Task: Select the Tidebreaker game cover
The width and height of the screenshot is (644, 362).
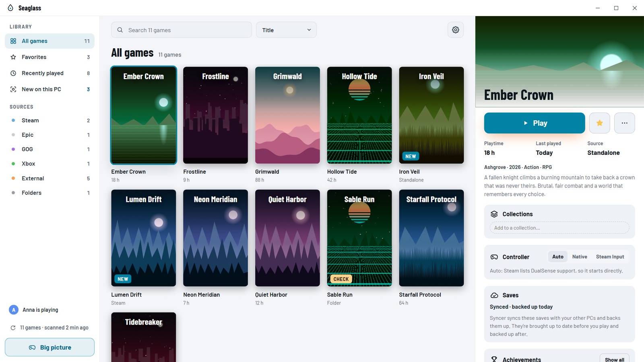Action: pos(144,337)
